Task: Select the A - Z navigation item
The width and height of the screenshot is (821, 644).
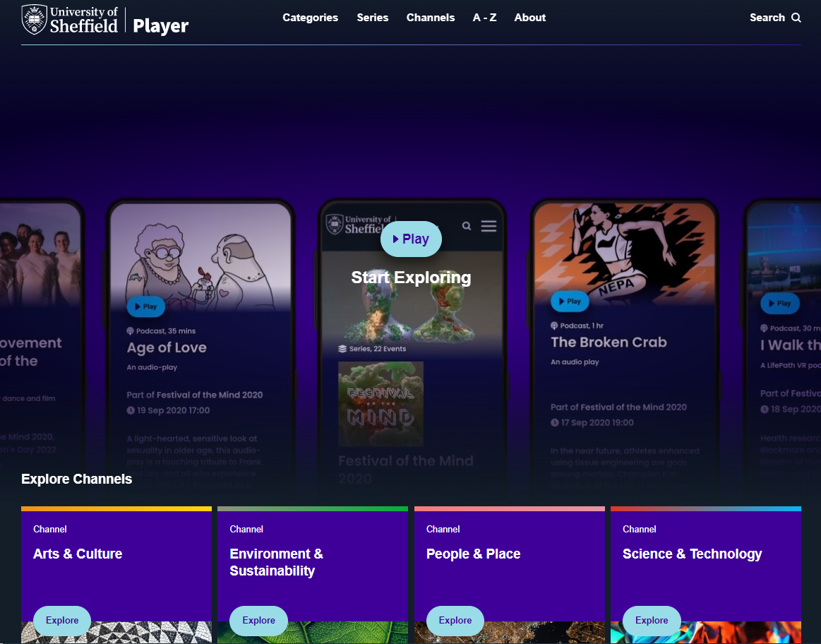Action: [x=485, y=17]
